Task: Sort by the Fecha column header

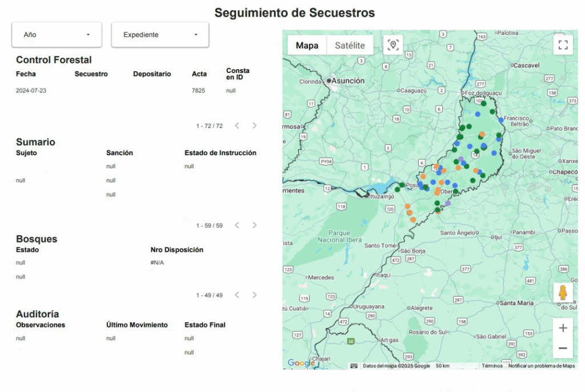Action: click(26, 74)
